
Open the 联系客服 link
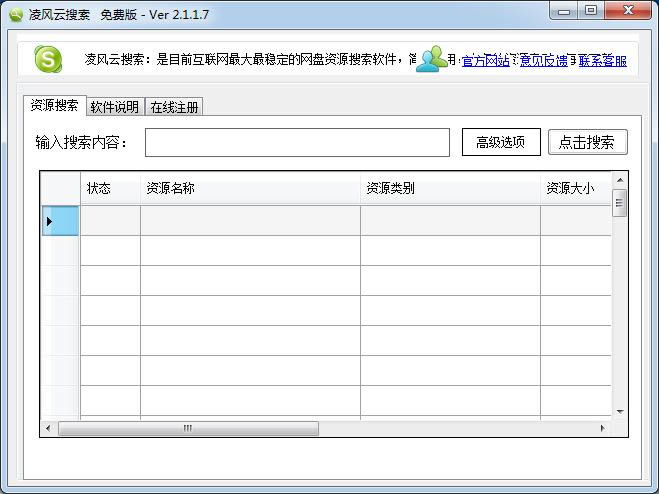coord(603,61)
